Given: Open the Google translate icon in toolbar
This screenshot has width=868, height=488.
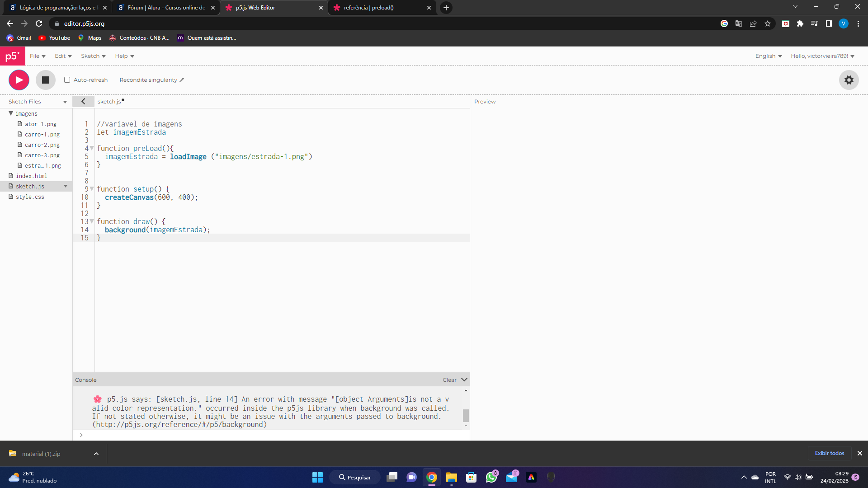Looking at the screenshot, I should coord(739,23).
